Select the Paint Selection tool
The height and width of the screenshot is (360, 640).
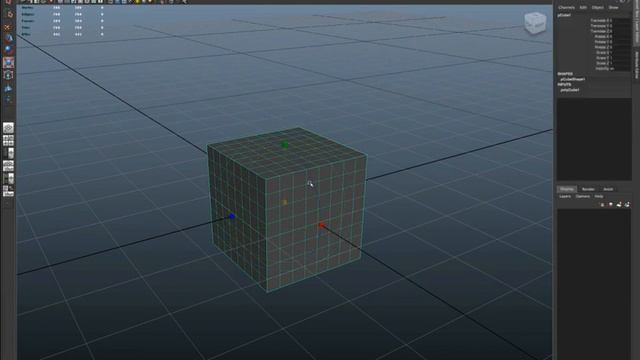[x=9, y=27]
